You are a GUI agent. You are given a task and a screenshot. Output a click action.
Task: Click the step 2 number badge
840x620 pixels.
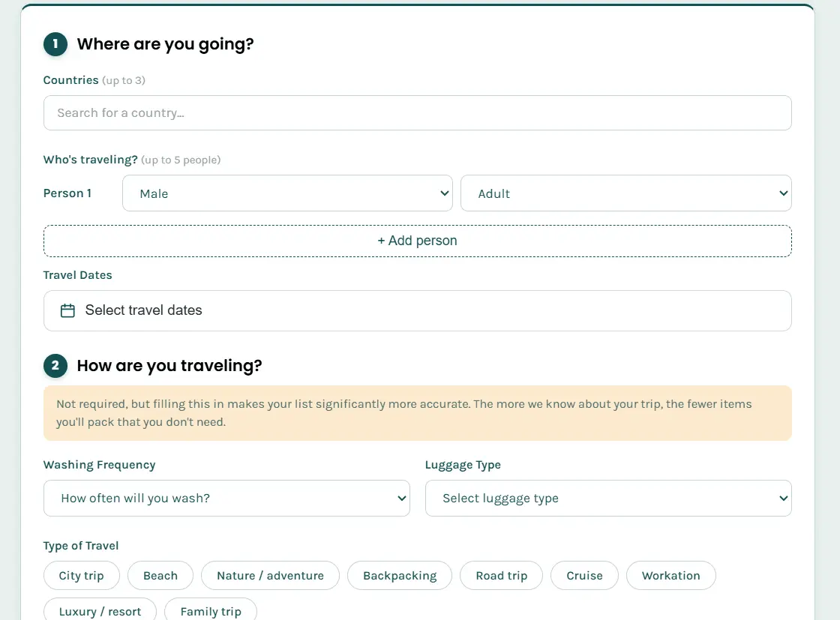[55, 366]
